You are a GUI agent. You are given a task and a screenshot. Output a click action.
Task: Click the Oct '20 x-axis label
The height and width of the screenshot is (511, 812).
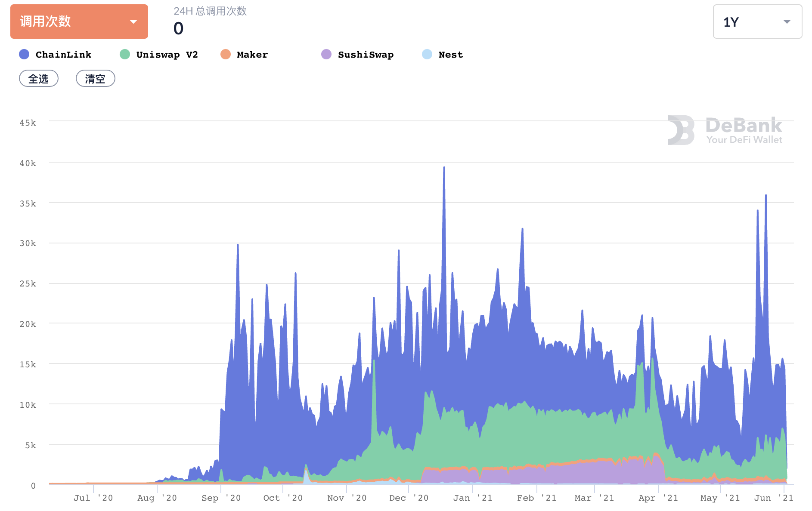283,498
